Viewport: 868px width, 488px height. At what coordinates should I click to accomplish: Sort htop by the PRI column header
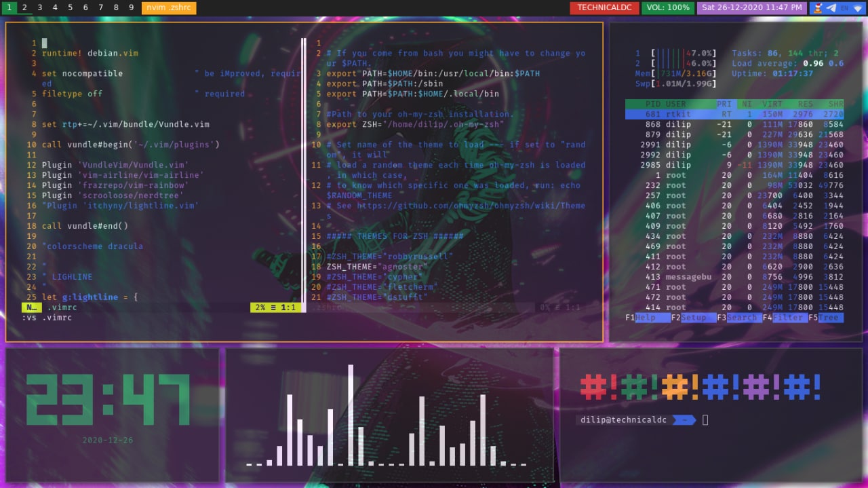[724, 104]
